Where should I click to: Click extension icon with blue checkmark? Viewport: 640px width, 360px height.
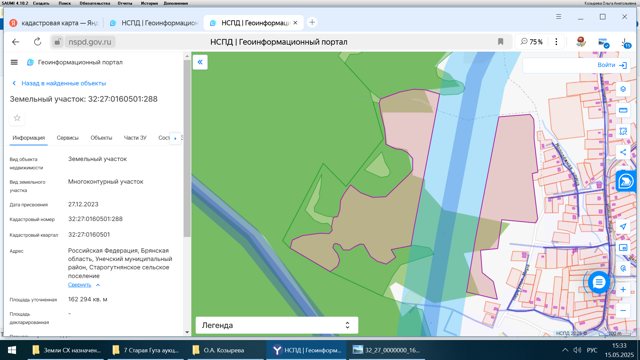coord(603,42)
